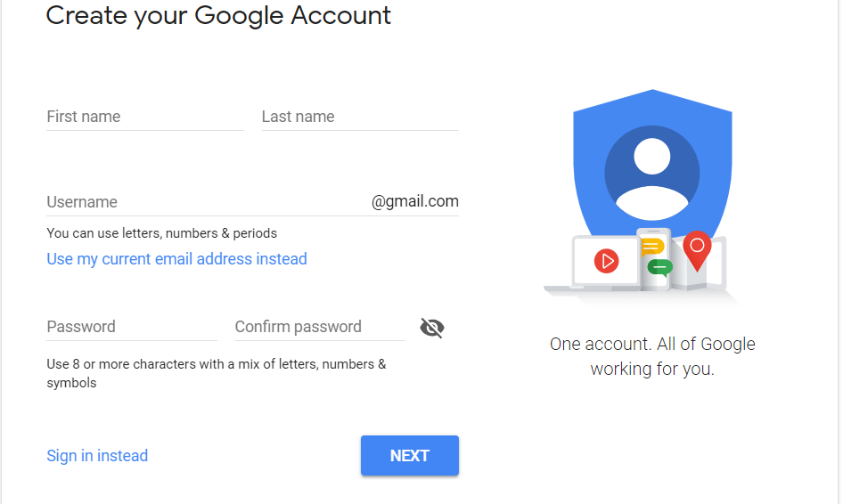Select the Confirm password field

pos(319,327)
